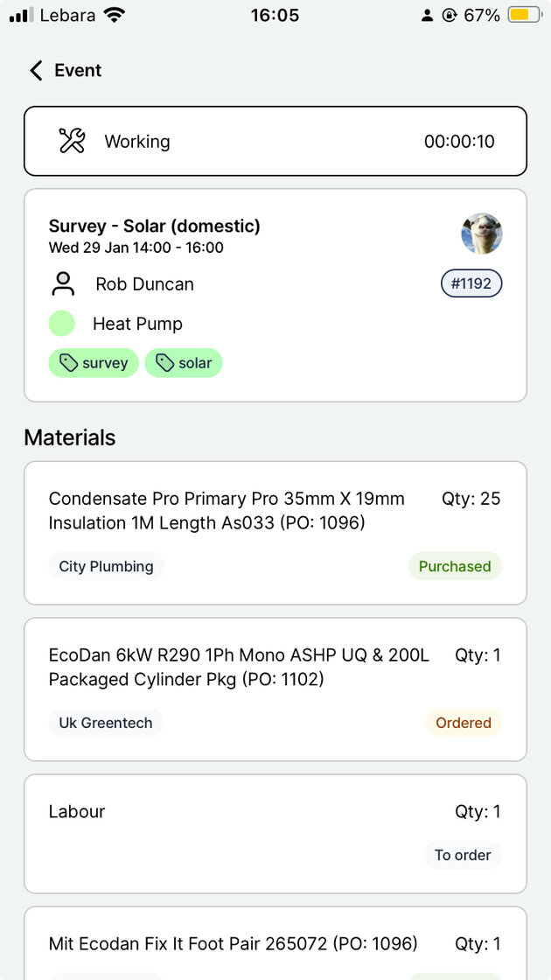Select the City Plumbing supplier chip

106,566
